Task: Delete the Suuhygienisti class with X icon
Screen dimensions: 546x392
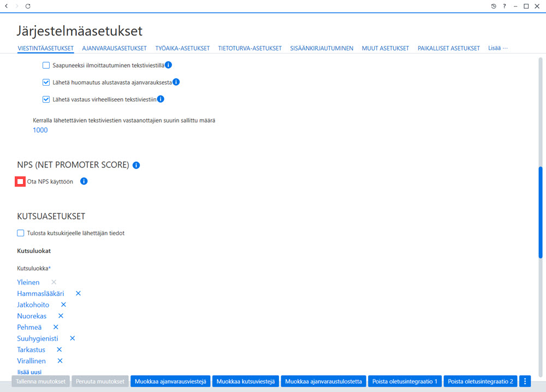Action: point(73,338)
